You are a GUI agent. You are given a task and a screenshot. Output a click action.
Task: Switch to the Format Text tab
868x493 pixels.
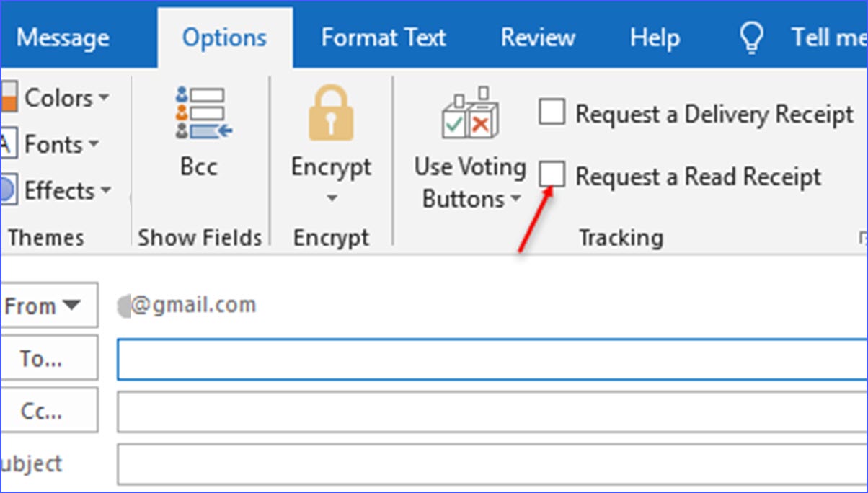point(384,37)
